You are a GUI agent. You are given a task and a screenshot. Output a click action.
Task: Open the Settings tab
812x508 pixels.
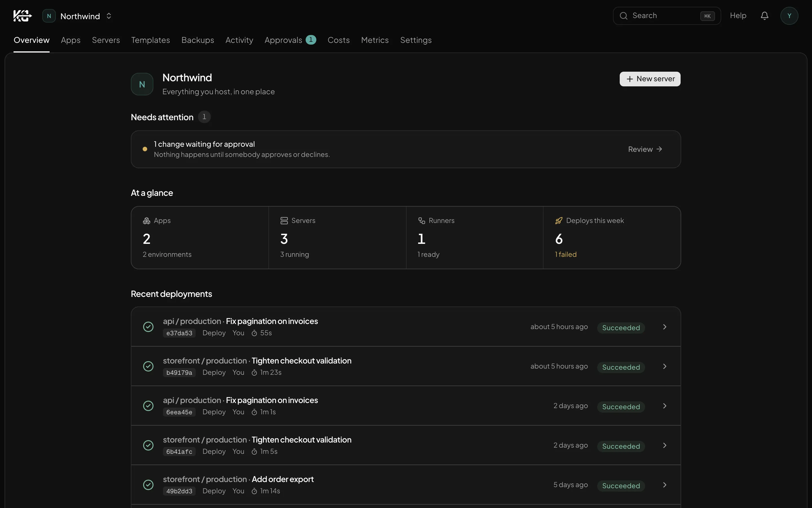(x=416, y=40)
